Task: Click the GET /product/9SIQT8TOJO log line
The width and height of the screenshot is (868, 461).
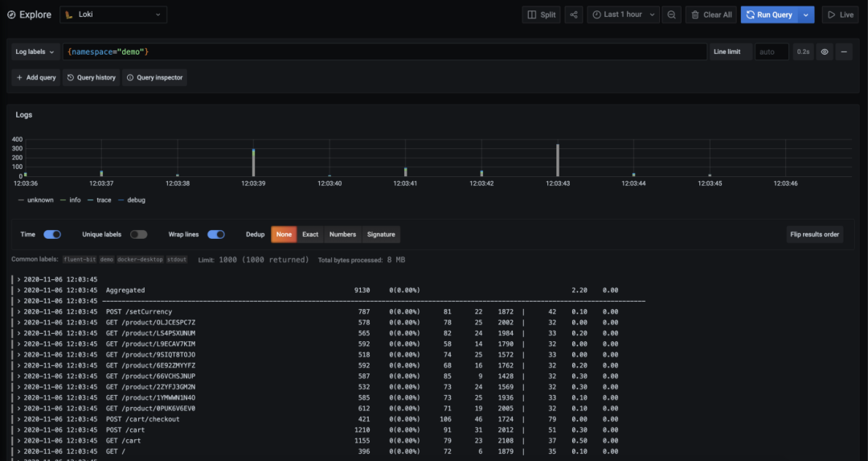Action: 150,355
